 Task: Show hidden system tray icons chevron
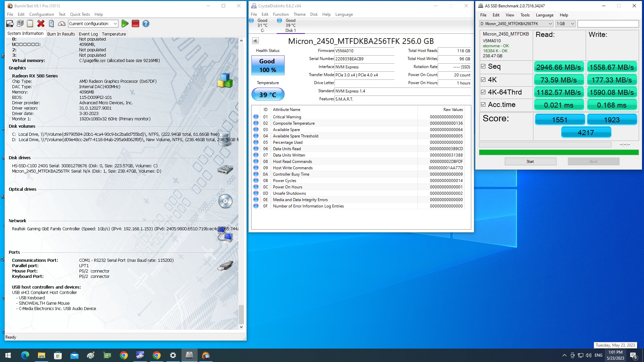pos(564,355)
